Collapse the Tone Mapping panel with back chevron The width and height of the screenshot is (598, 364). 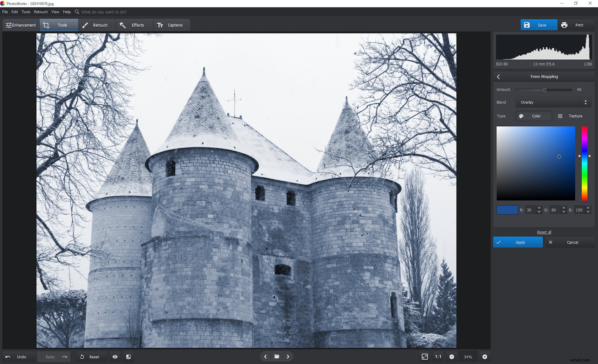[498, 76]
